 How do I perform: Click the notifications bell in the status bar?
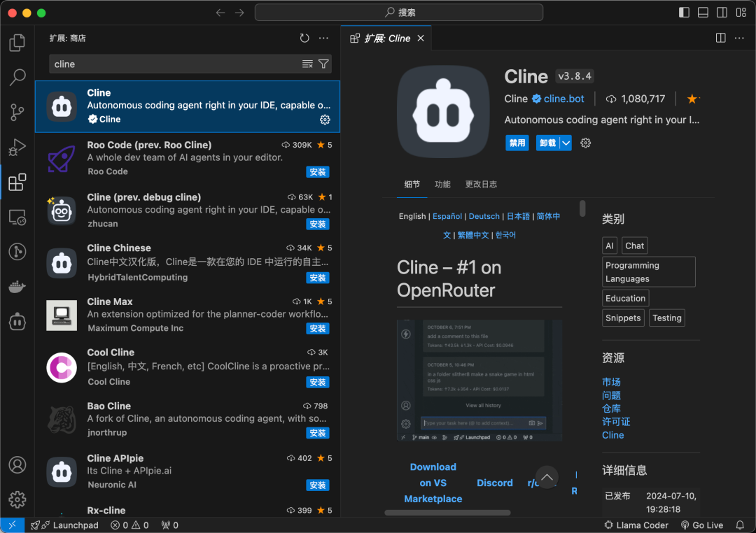tap(741, 525)
